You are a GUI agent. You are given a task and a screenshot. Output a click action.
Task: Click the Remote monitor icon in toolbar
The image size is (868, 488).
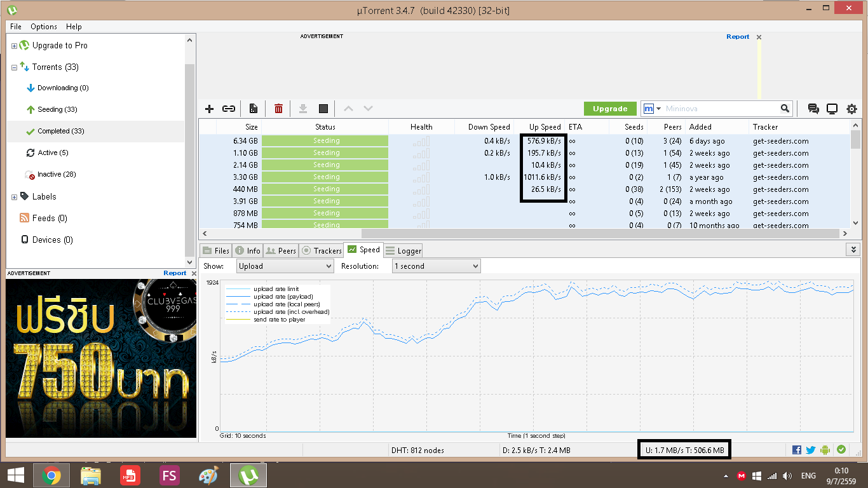pos(832,109)
